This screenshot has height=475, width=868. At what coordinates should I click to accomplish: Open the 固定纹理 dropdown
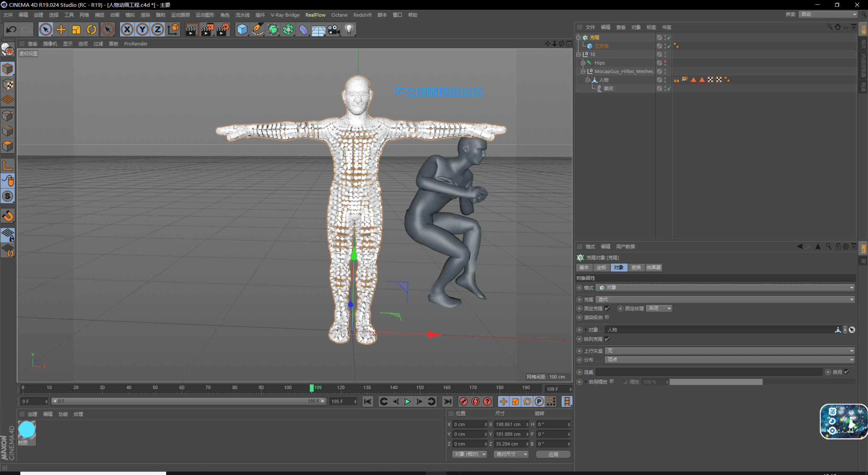(x=659, y=308)
